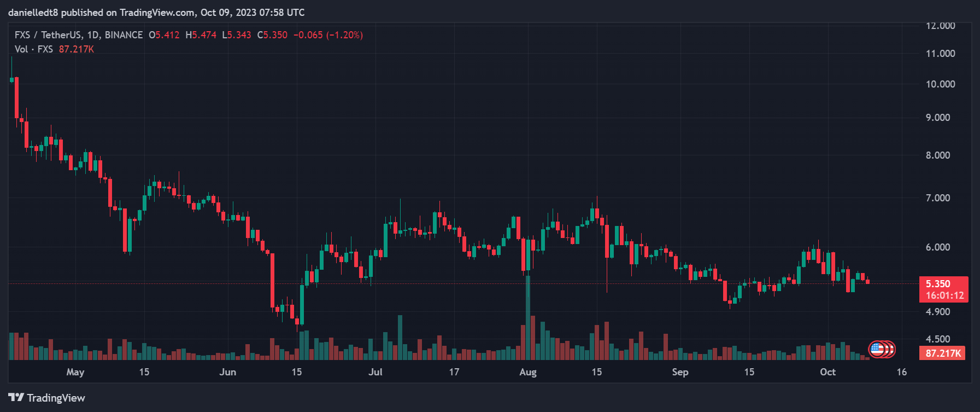Click the 4.900 price axis label
Image resolution: width=980 pixels, height=412 pixels.
(x=938, y=312)
